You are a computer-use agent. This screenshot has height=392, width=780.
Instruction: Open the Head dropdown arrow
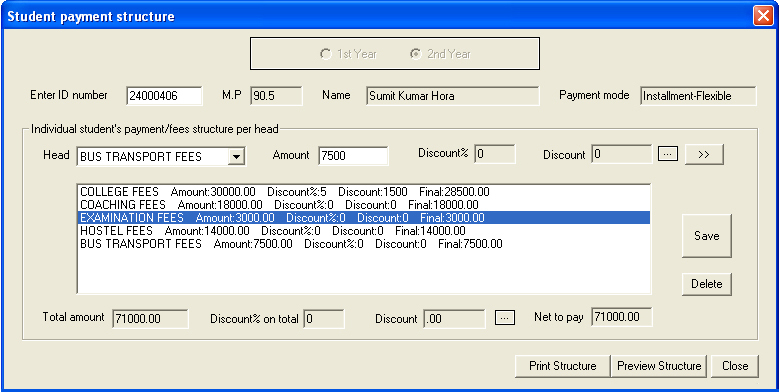coord(236,157)
